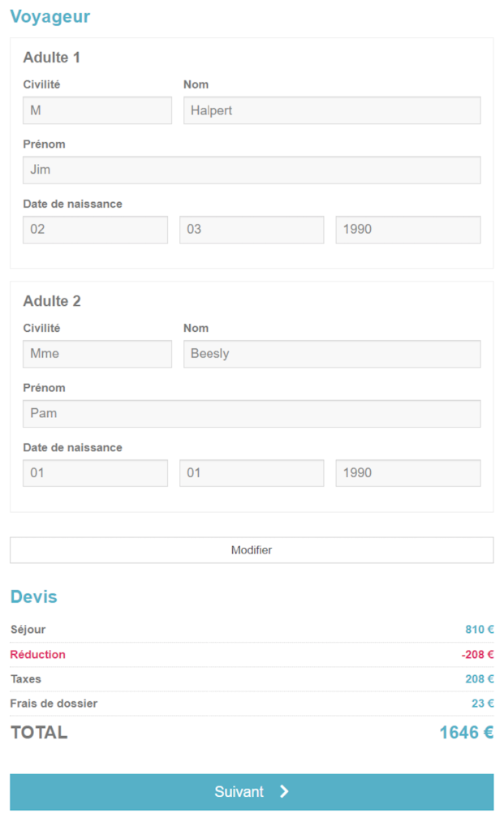Click the Prénom field containing Pam
Viewport: 504px width, 831px height.
(252, 414)
